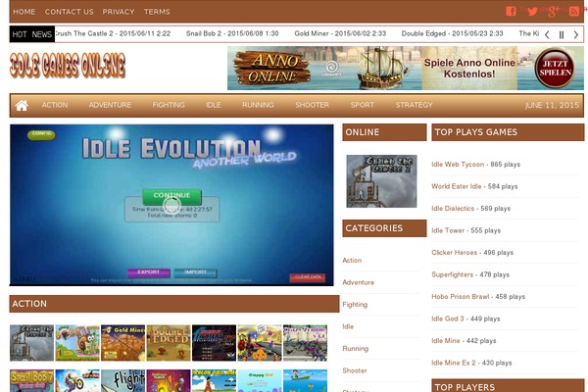Open Idle Dialectics top game
The height and width of the screenshot is (392, 588).
453,209
